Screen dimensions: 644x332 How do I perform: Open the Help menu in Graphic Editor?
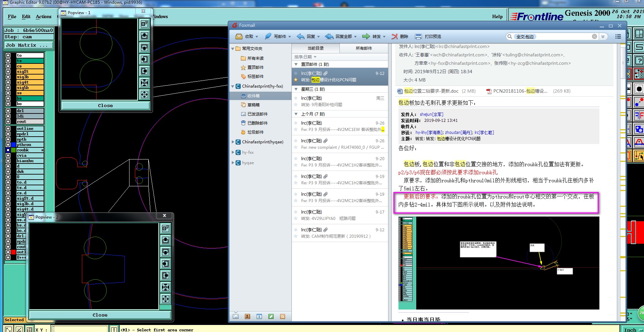point(497,16)
